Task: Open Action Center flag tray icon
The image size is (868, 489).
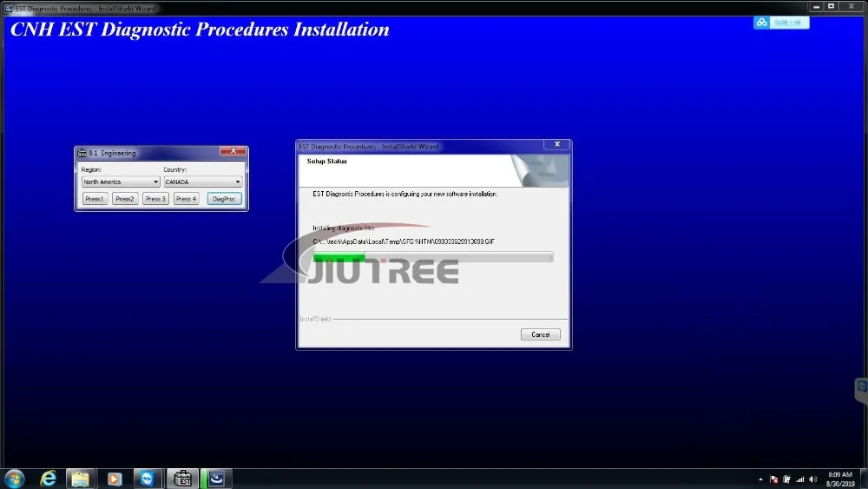Action: pos(774,479)
